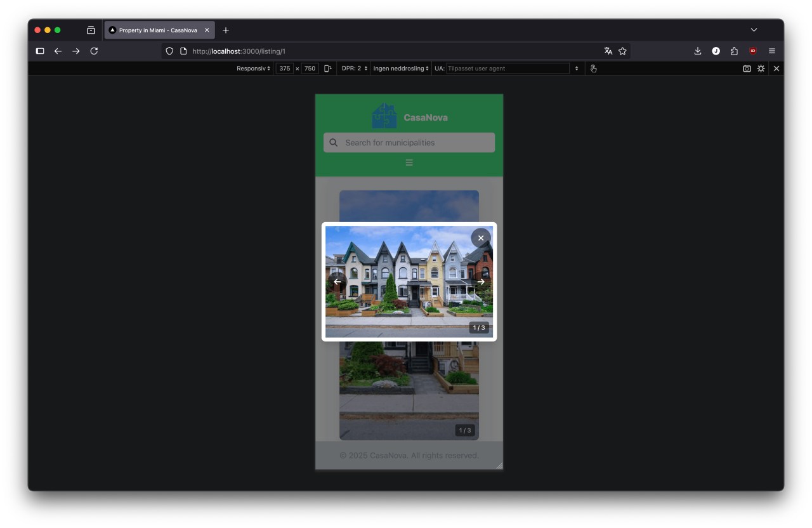Enable touch event simulation

pos(593,68)
